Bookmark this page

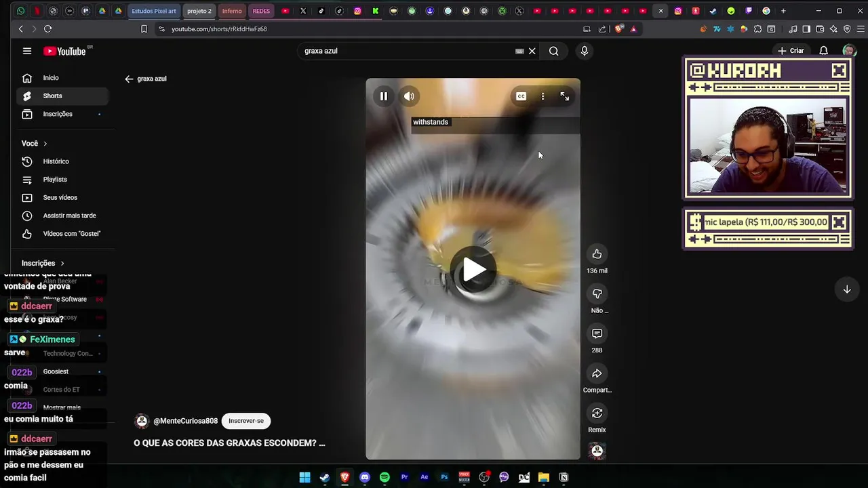coord(144,29)
